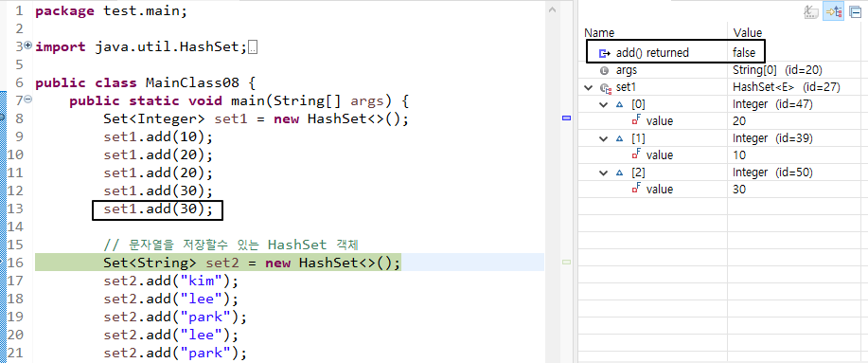This screenshot has width=868, height=363.
Task: Click the folded imports placeholder box after HashSet;
Action: pyautogui.click(x=253, y=47)
